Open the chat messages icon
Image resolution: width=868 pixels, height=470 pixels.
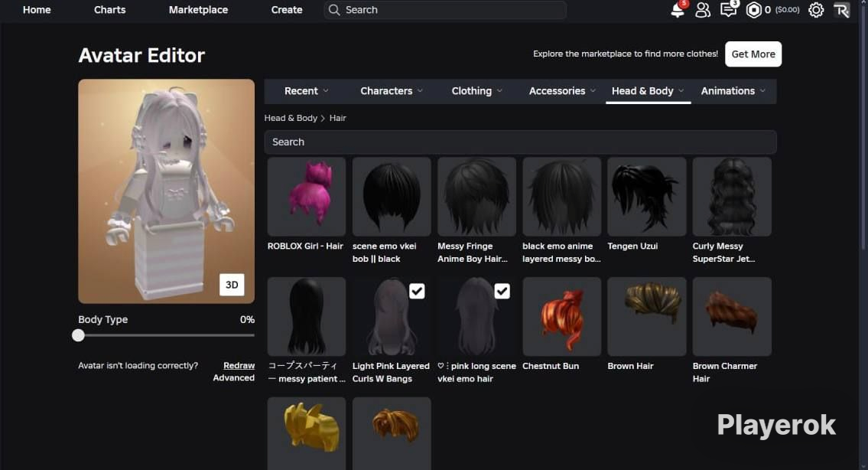pos(729,9)
